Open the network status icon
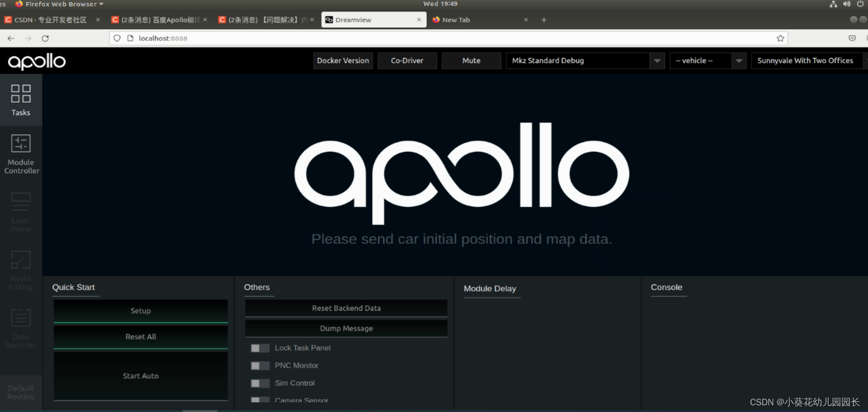This screenshot has width=868, height=412. (833, 4)
